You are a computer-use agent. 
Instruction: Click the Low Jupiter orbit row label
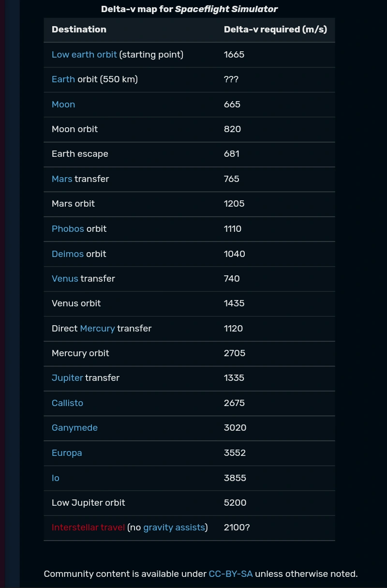(x=88, y=503)
